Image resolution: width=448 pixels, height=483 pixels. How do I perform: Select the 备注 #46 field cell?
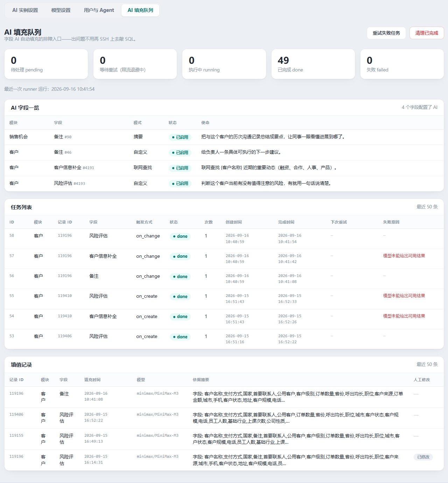pos(63,152)
